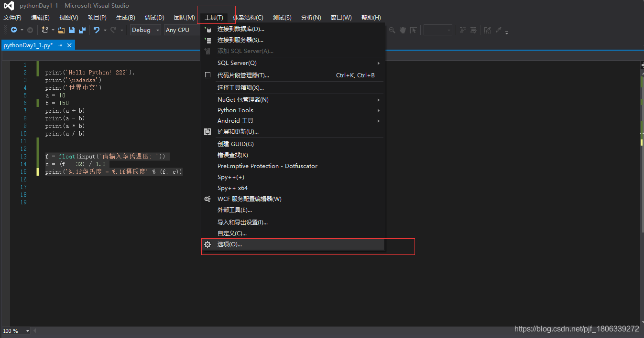Click the 选项 settings gear icon

pos(207,244)
